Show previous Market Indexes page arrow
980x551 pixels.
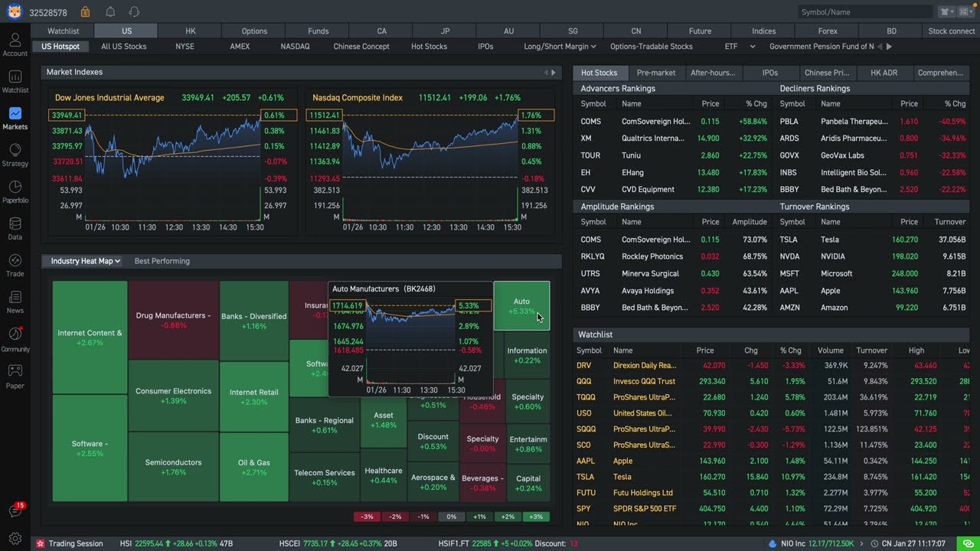tap(547, 73)
